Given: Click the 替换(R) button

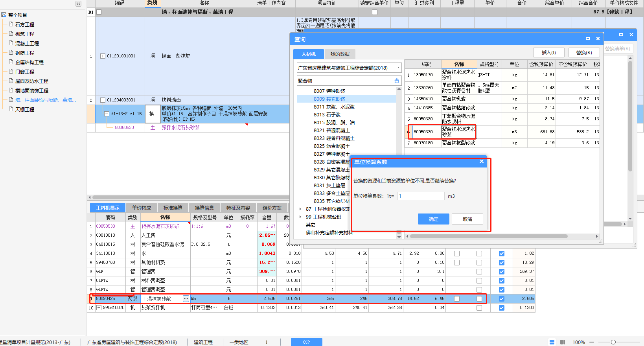Looking at the screenshot, I should click(584, 53).
